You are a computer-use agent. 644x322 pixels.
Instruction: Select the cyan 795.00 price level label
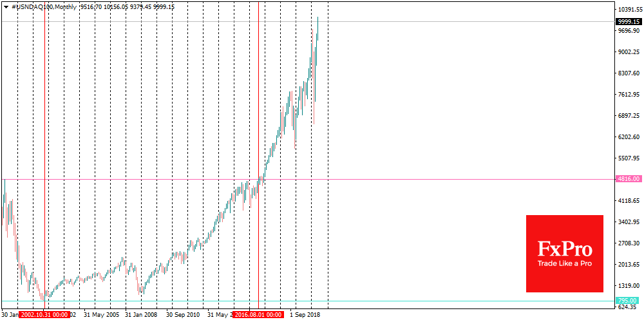(x=628, y=300)
